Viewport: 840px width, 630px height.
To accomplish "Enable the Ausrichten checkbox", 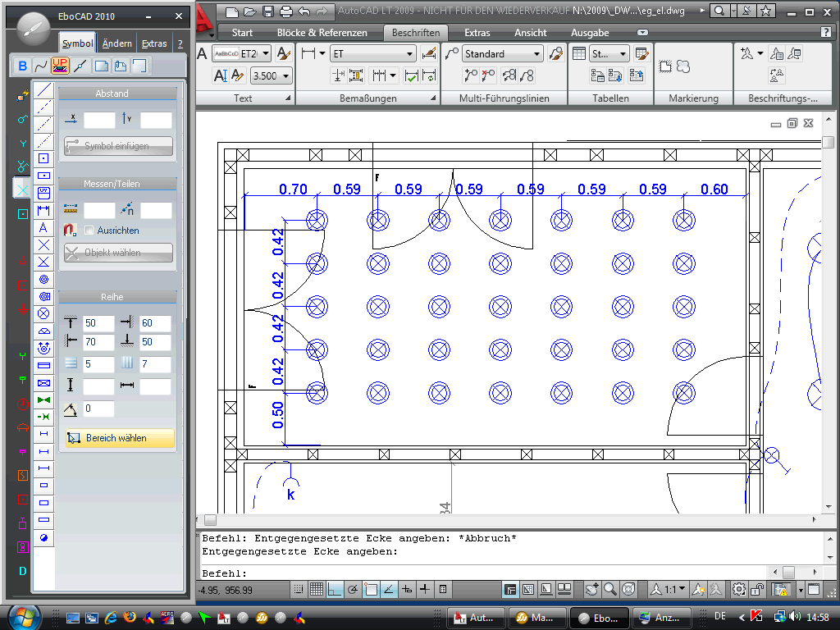I will 89,231.
